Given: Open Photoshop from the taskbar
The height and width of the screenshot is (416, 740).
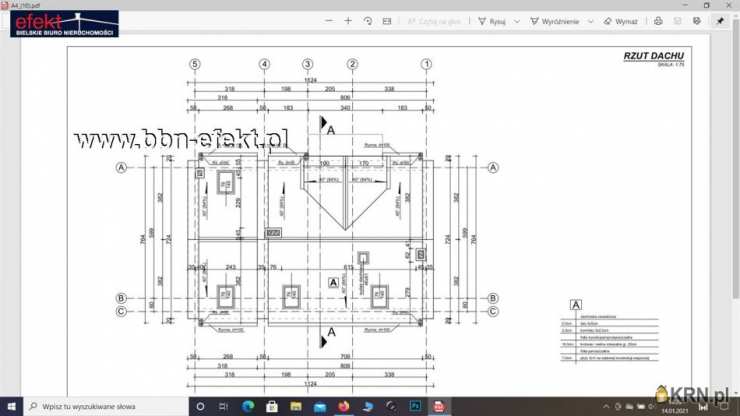Looking at the screenshot, I should (414, 407).
